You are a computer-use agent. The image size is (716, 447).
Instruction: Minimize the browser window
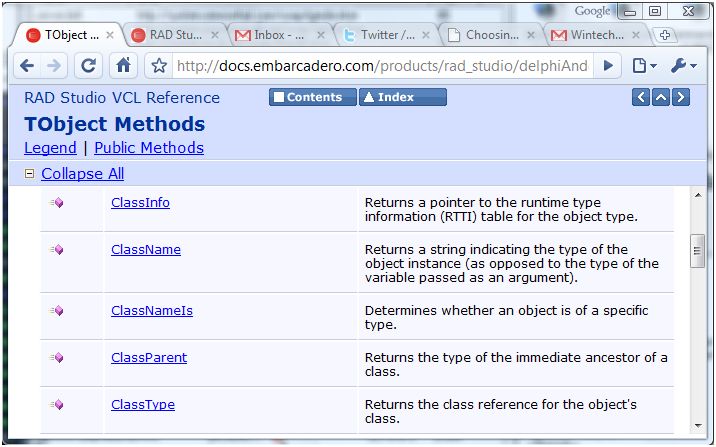[x=630, y=11]
